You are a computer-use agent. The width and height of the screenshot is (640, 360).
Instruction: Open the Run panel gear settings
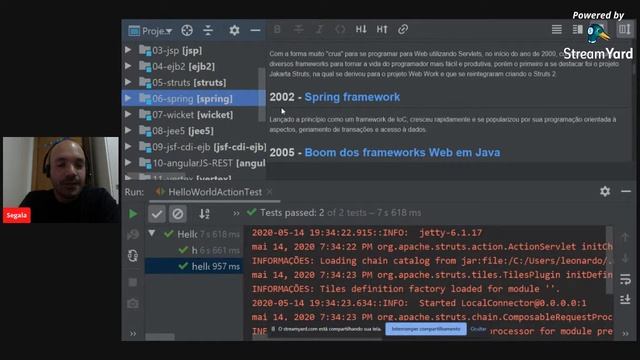click(605, 191)
